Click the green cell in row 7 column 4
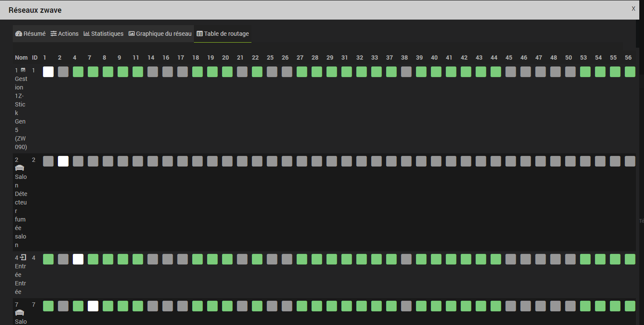 pos(78,306)
